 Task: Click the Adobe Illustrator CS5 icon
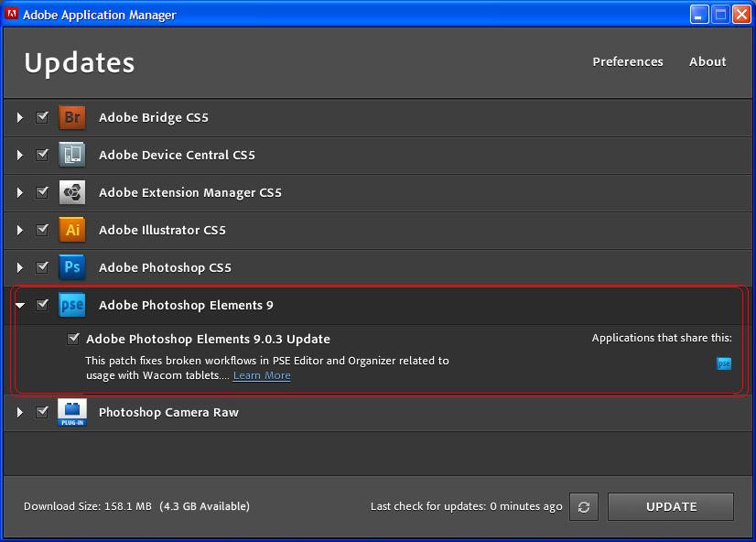coord(72,230)
